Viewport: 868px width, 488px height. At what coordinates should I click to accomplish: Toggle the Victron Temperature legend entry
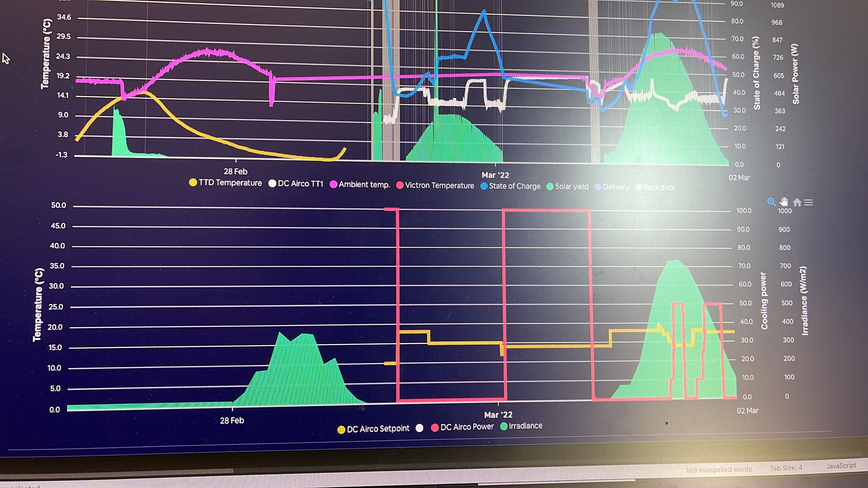(x=435, y=185)
